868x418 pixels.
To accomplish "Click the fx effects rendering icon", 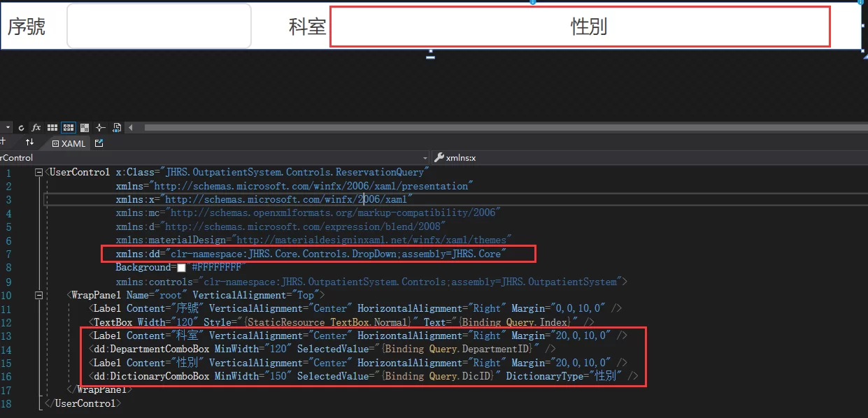I will coord(36,127).
